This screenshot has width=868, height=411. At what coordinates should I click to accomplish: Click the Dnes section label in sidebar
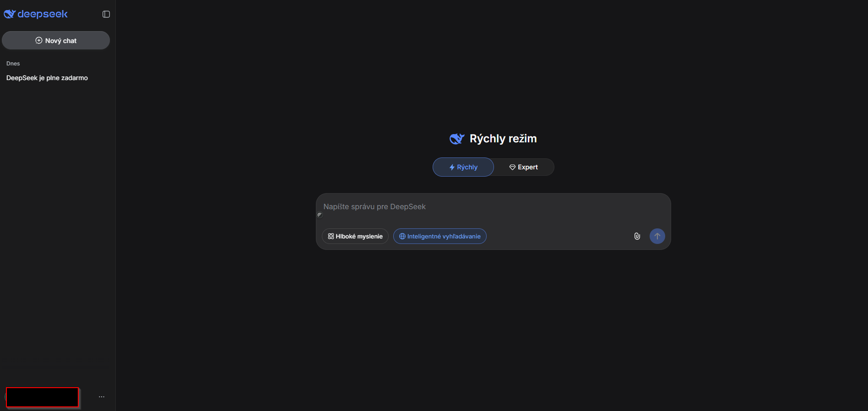click(x=13, y=64)
